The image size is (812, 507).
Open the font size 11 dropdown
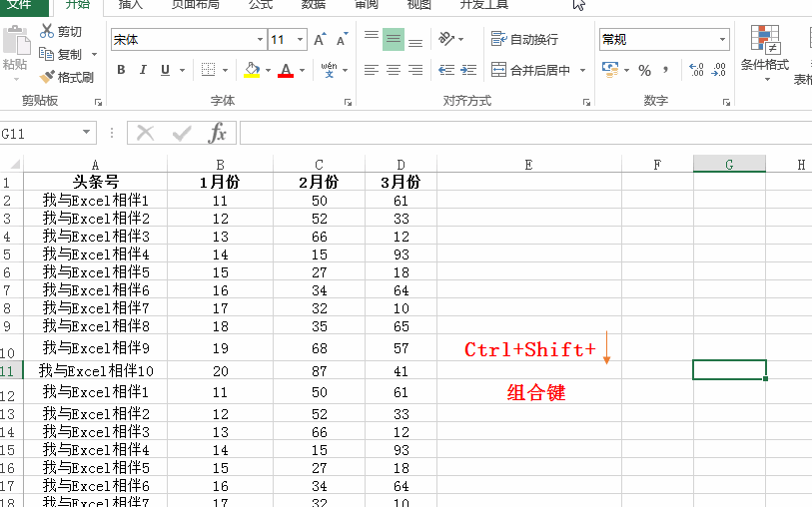300,39
